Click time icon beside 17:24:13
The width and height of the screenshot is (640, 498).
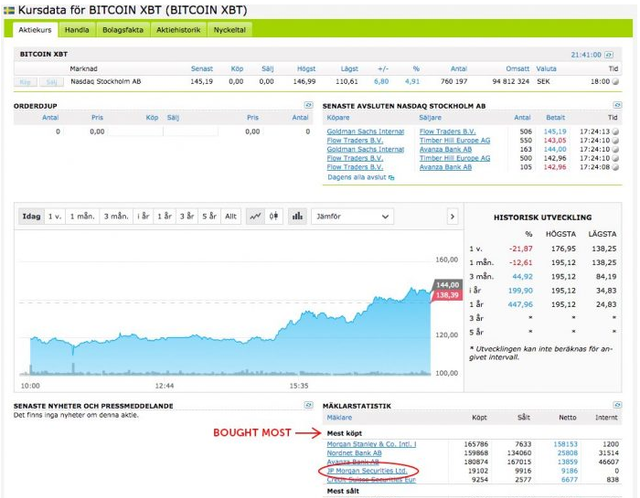point(616,131)
